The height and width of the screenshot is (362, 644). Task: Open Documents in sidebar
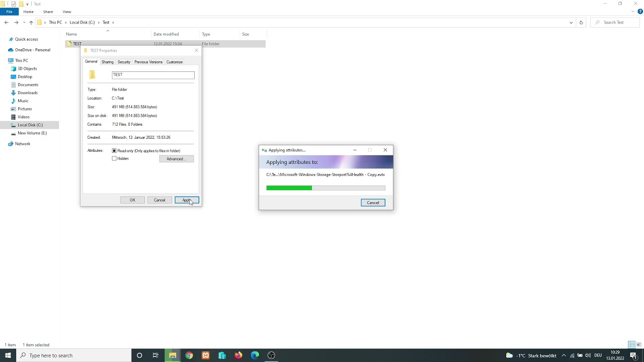(28, 84)
